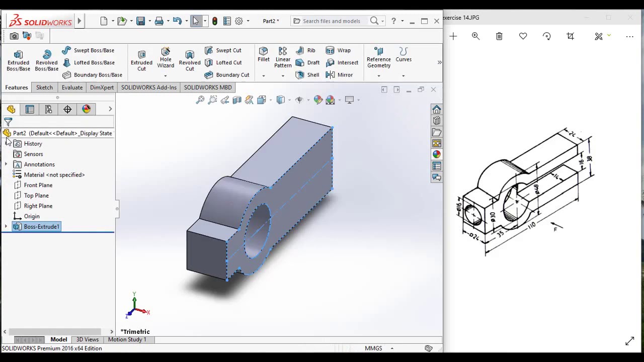Switch to SOLIDWORKS MBD tab
Viewport: 644px width, 362px height.
point(208,87)
